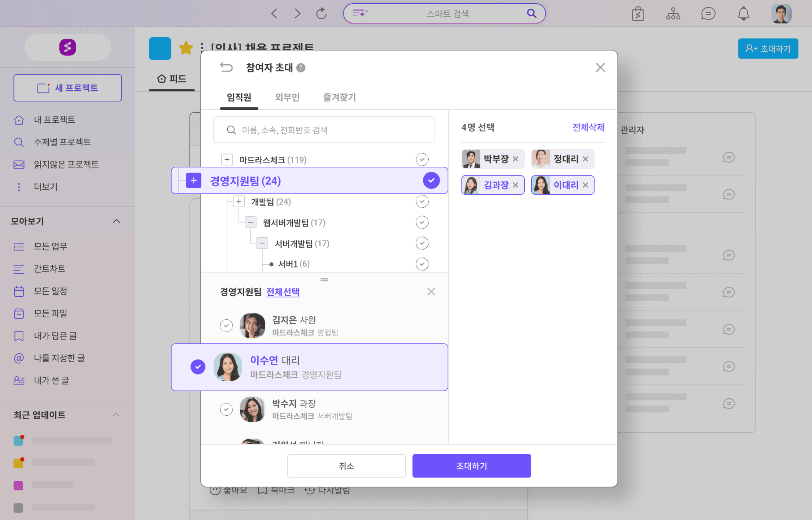Collapse the 모아보기 sidebar section

tap(116, 221)
